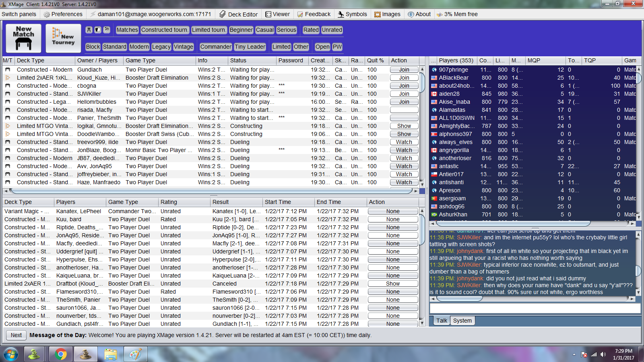Open Google Chrome from the taskbar
The image size is (644, 362).
[61, 354]
